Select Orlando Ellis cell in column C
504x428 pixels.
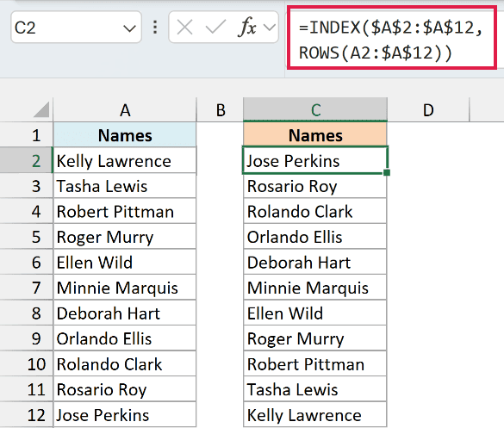(x=315, y=237)
